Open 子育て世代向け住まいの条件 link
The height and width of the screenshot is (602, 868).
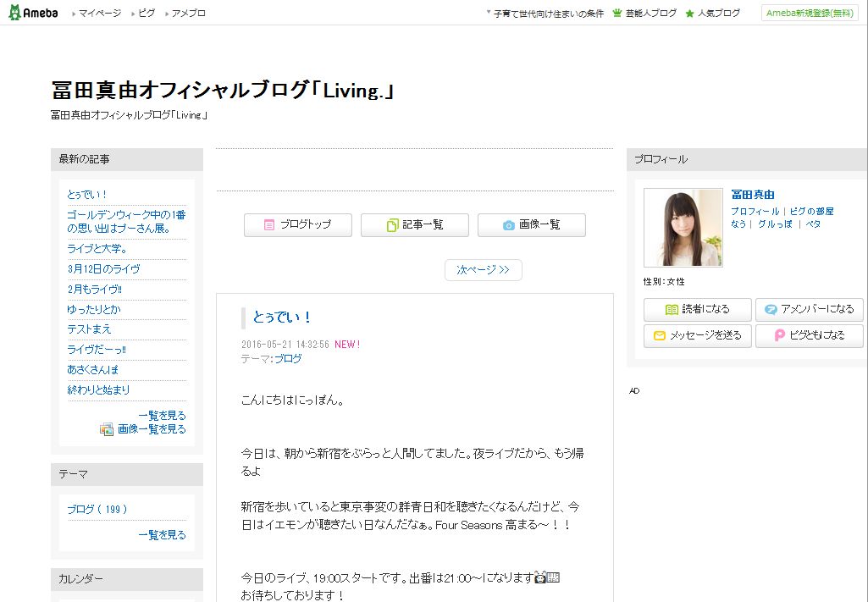click(548, 14)
